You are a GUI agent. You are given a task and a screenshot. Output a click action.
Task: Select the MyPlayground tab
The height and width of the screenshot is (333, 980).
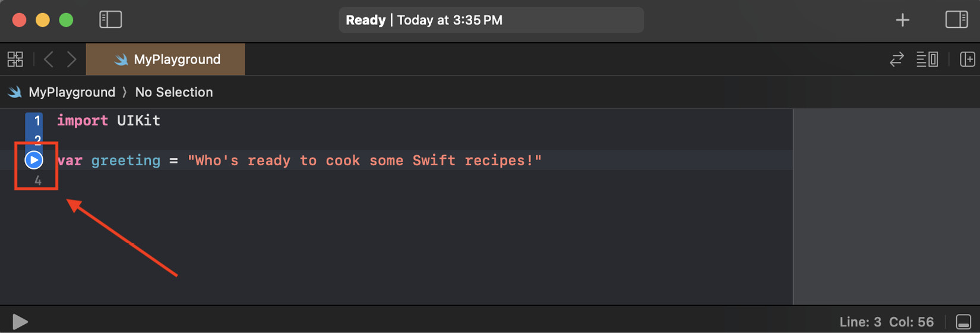[x=166, y=59]
